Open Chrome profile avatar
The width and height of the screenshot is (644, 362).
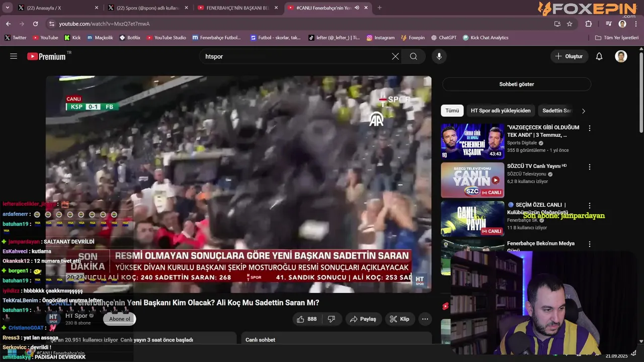pos(622,24)
